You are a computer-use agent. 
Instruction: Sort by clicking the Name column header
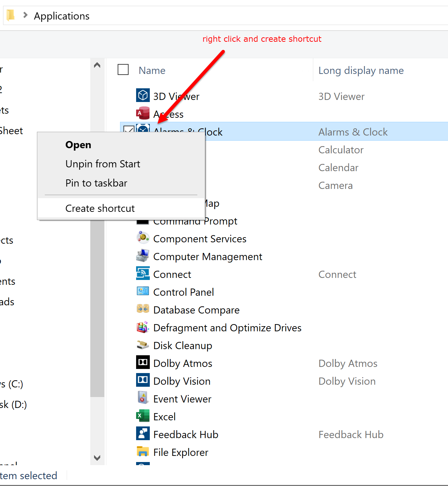[x=152, y=70]
